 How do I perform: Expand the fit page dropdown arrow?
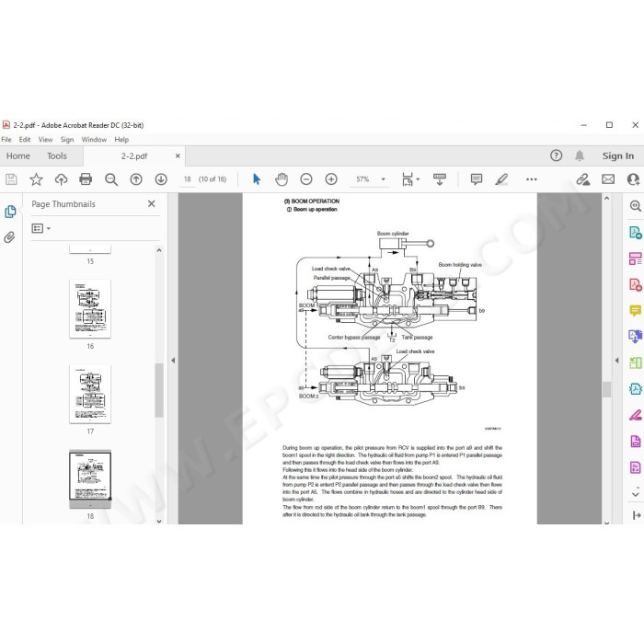coord(418,179)
